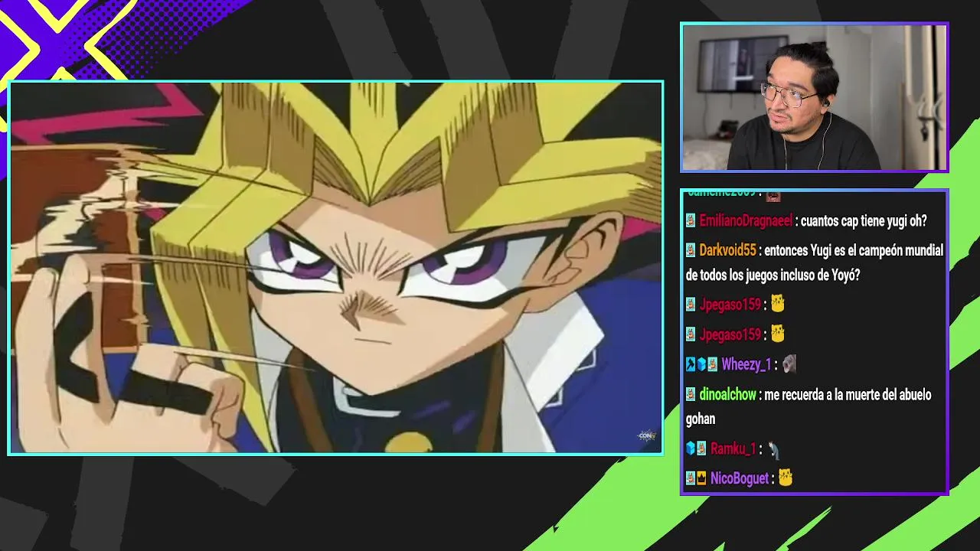Click the line "de todos los juegos incluso de Yoyó?"

[x=773, y=275]
